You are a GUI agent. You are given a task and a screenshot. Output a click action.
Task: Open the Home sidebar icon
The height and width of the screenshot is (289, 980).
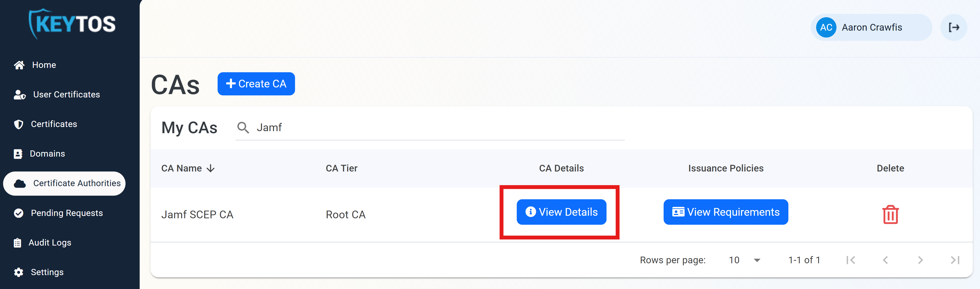click(19, 65)
